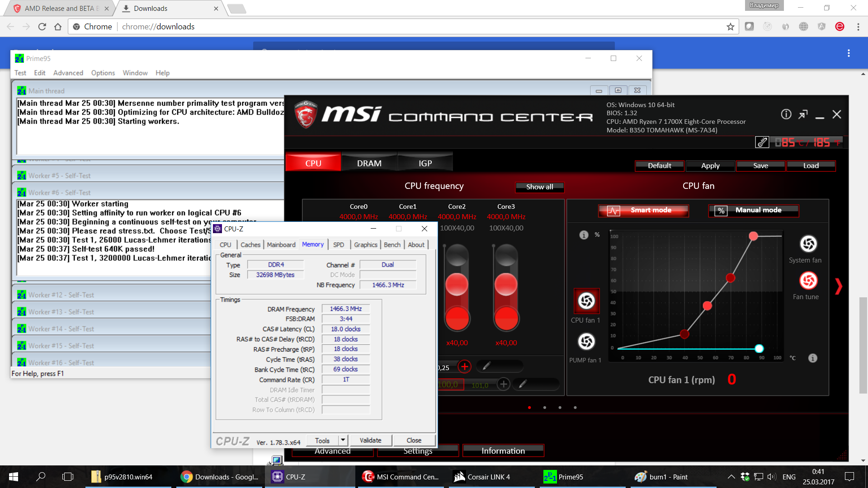Viewport: 868px width, 488px height.
Task: Click the red next-page arrow chevron
Action: (839, 286)
